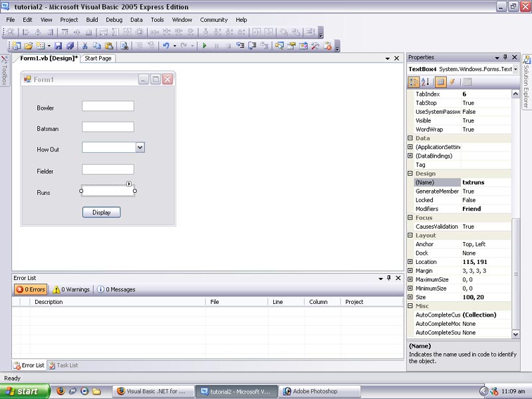Cut selection using the scissors icon

[x=85, y=46]
